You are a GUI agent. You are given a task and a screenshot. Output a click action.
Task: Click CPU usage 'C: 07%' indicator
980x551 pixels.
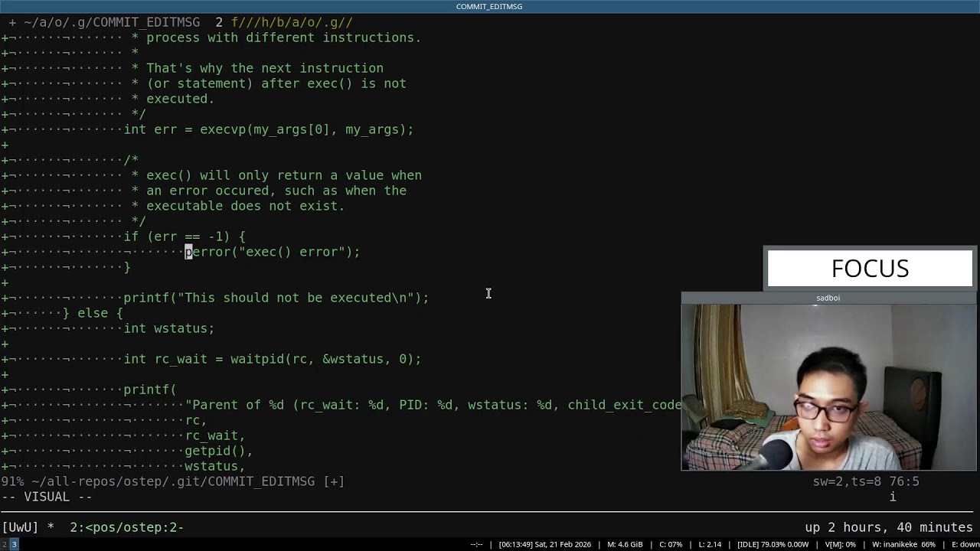coord(671,544)
